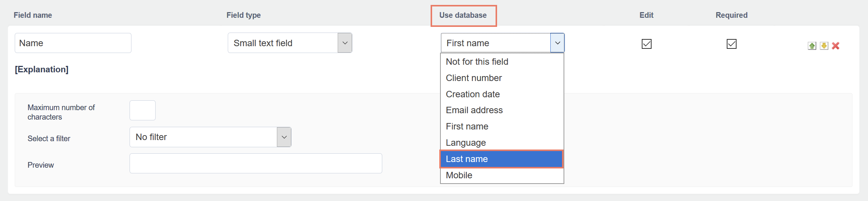Choose Email address from the list

point(502,110)
